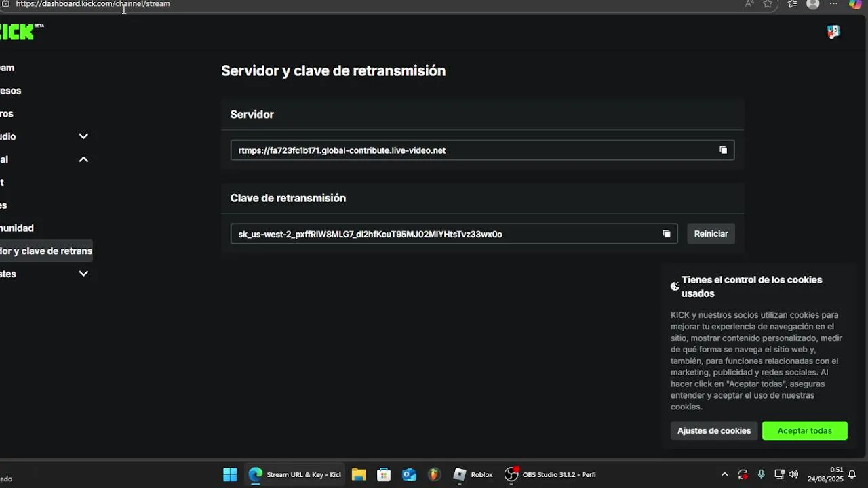The image size is (868, 488).
Task: Expand the sidebar section ending in 'stes'
Action: [83, 274]
